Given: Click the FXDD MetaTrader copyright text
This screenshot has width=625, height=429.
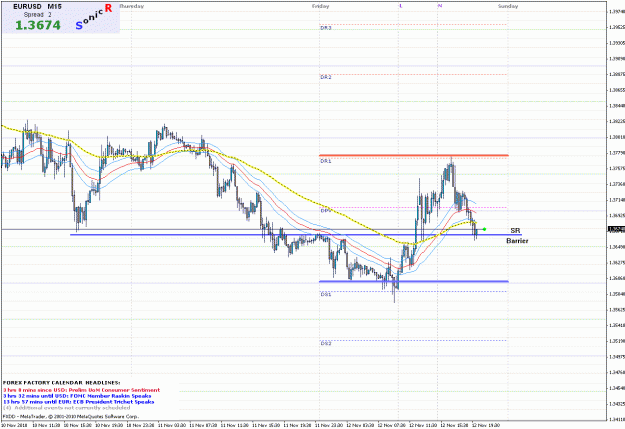Looking at the screenshot, I should [71, 417].
